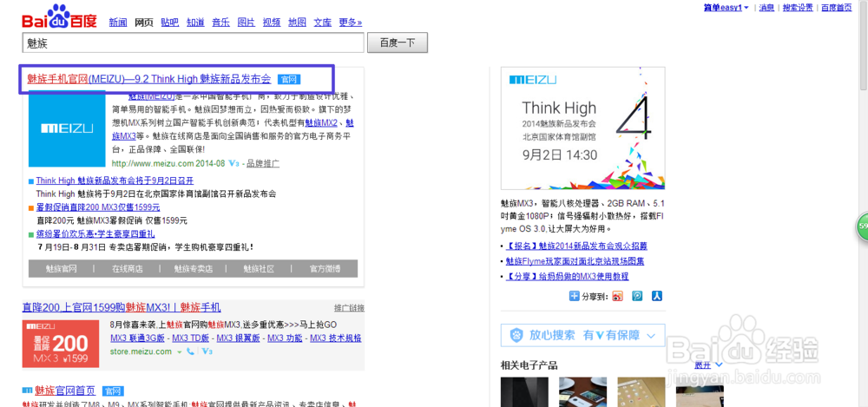
Task: Click the third related product thumbnail
Action: pos(641,392)
